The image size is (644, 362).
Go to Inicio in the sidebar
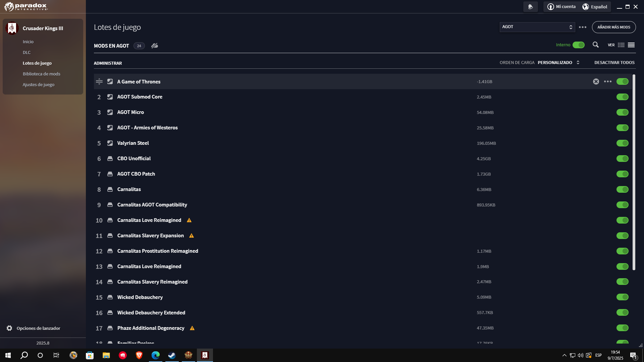[28, 42]
